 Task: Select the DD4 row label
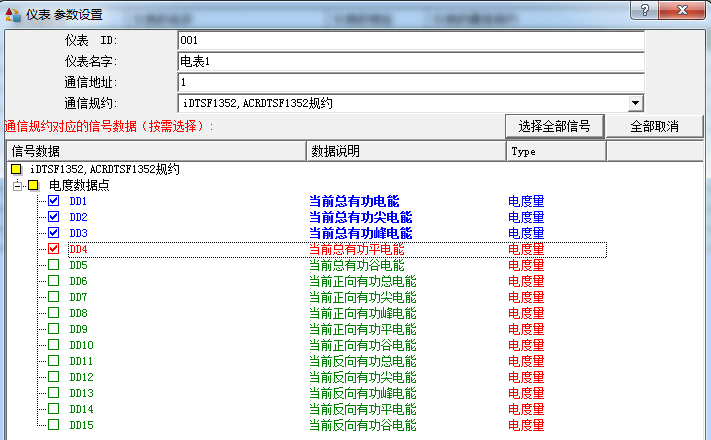[x=78, y=249]
